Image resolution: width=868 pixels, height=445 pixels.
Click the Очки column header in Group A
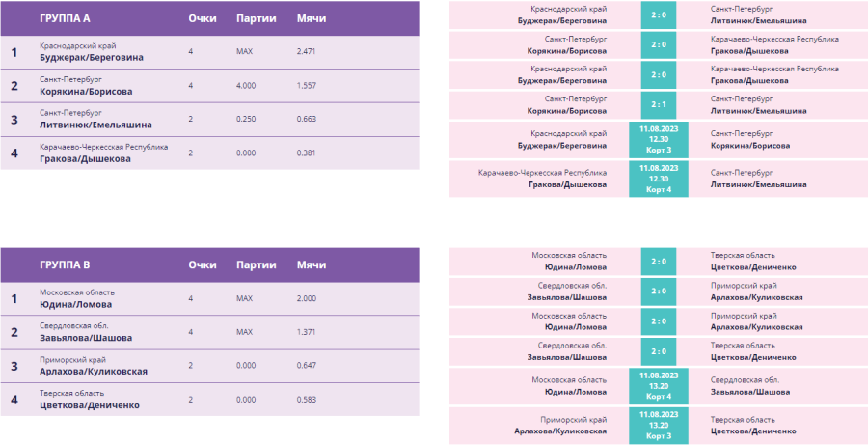pos(202,18)
